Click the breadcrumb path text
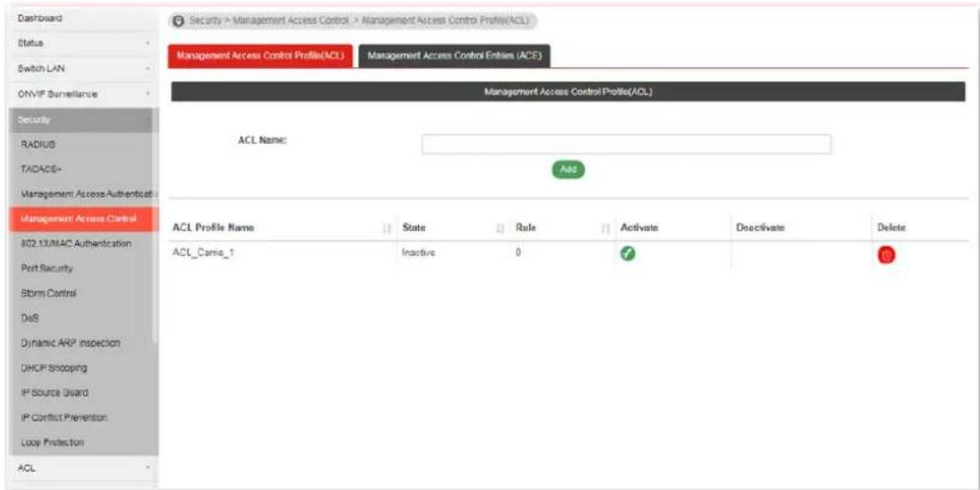The width and height of the screenshot is (980, 490). tap(360, 21)
